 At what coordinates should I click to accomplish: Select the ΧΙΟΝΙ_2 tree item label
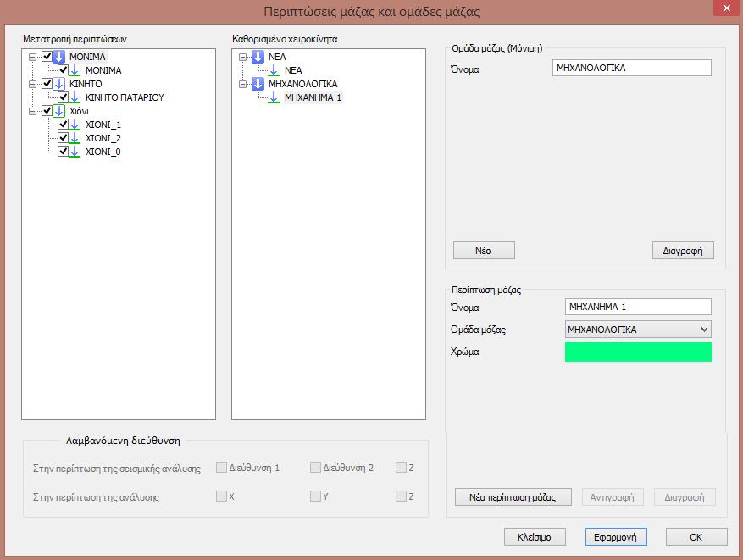tap(103, 138)
